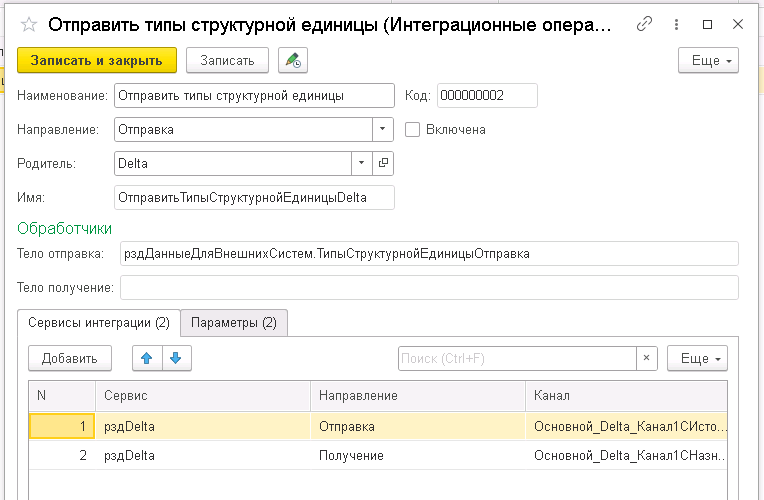Click Добавить to add a service row

point(69,358)
